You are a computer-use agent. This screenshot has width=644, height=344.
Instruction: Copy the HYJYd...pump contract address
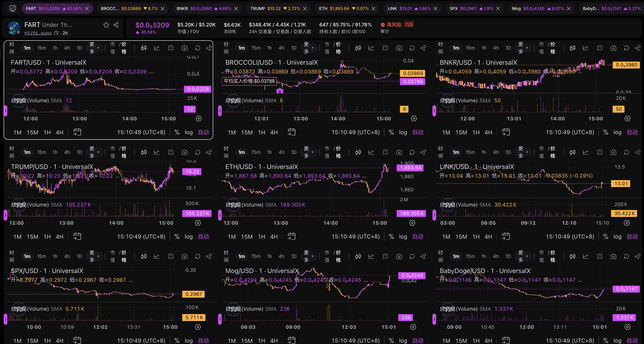[x=56, y=33]
